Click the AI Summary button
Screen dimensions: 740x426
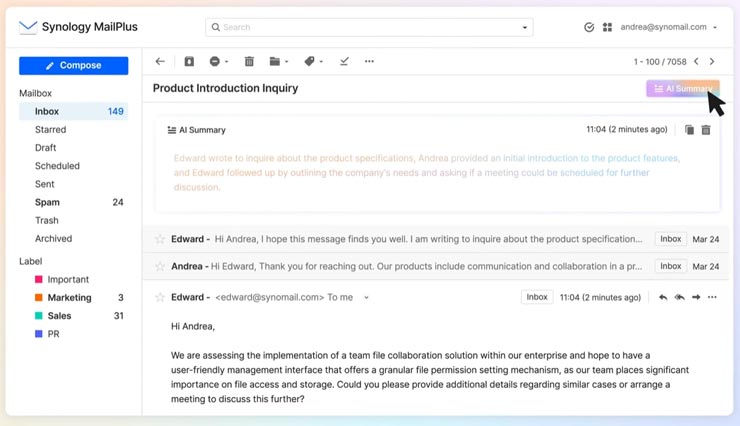pyautogui.click(x=682, y=89)
